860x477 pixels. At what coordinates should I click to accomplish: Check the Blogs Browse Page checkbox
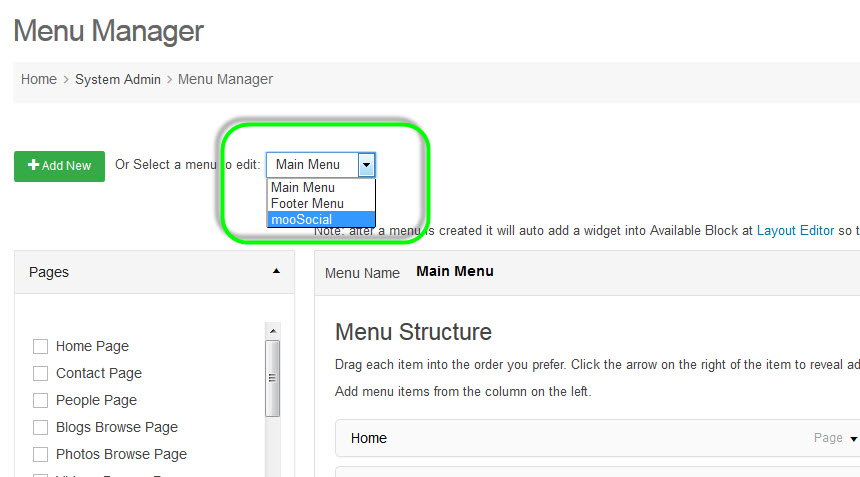41,428
